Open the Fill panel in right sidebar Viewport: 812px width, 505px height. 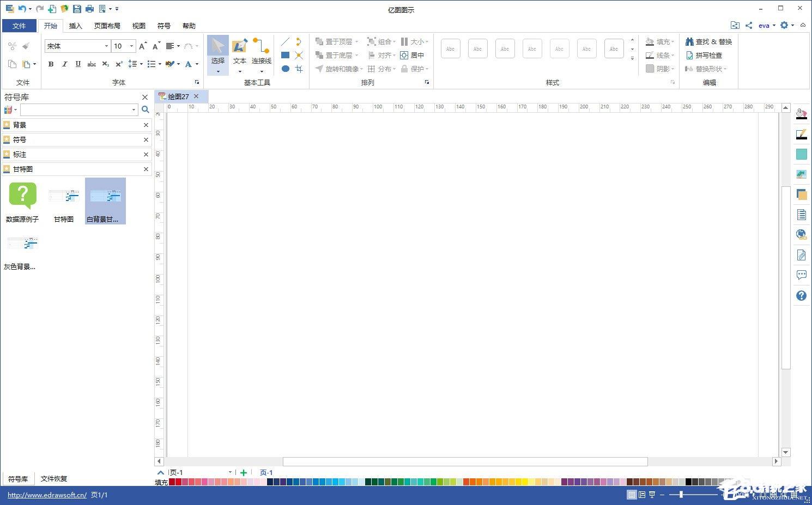pos(801,114)
